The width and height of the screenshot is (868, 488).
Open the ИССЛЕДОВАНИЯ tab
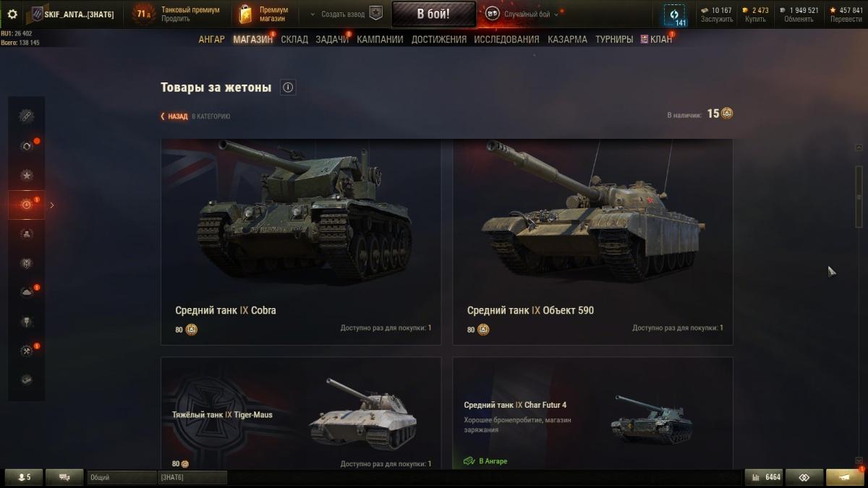click(x=506, y=39)
